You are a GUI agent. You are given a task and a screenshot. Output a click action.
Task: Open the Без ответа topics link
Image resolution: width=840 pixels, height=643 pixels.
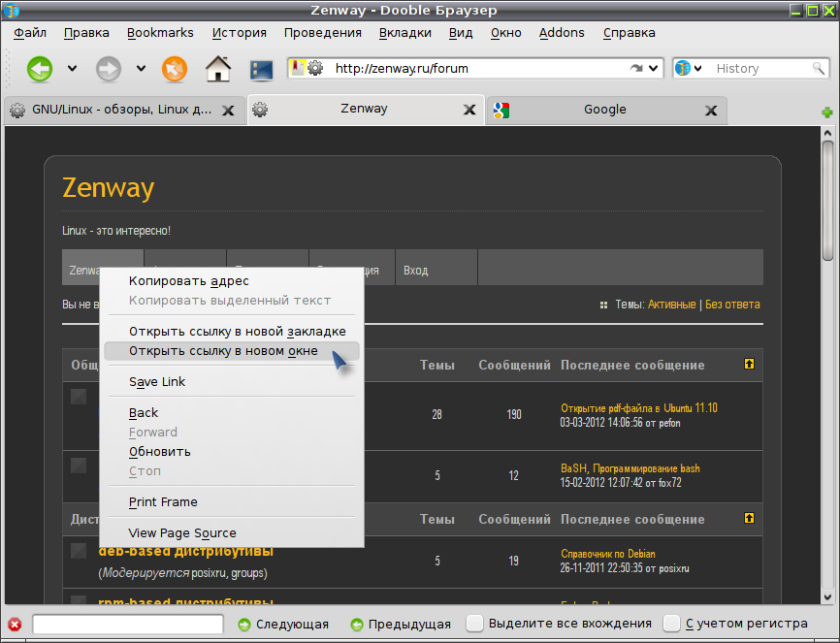tap(732, 305)
